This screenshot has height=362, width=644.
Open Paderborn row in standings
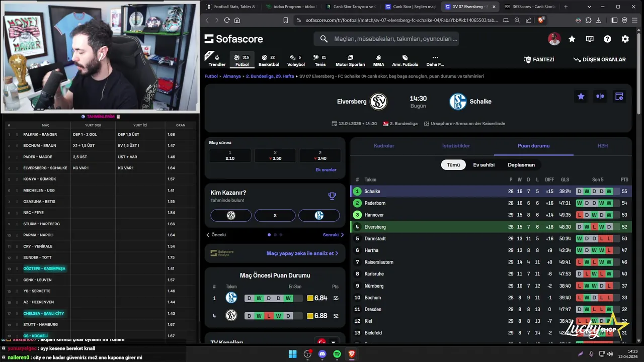pyautogui.click(x=491, y=203)
